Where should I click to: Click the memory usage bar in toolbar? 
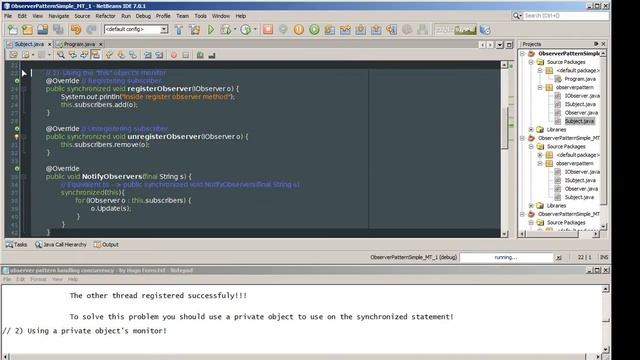point(455,29)
